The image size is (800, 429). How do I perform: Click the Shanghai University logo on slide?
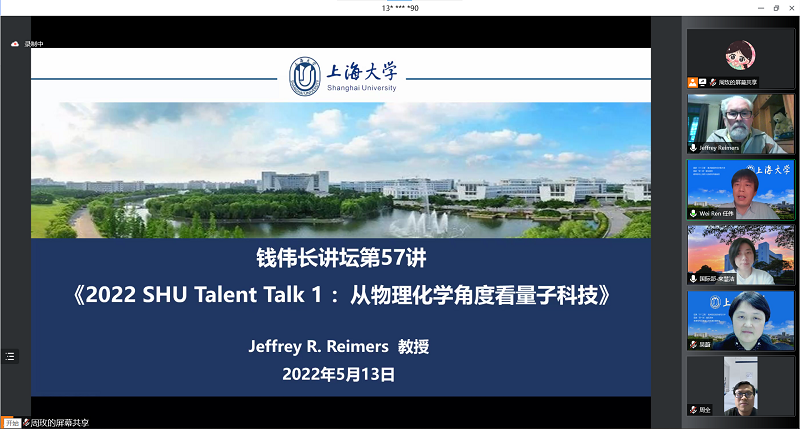pyautogui.click(x=343, y=77)
